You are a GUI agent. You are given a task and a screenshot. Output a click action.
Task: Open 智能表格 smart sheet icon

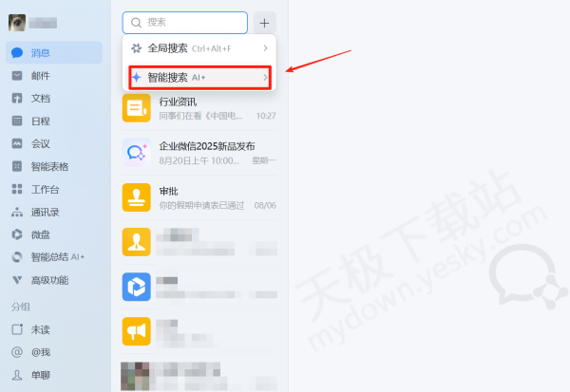[17, 166]
